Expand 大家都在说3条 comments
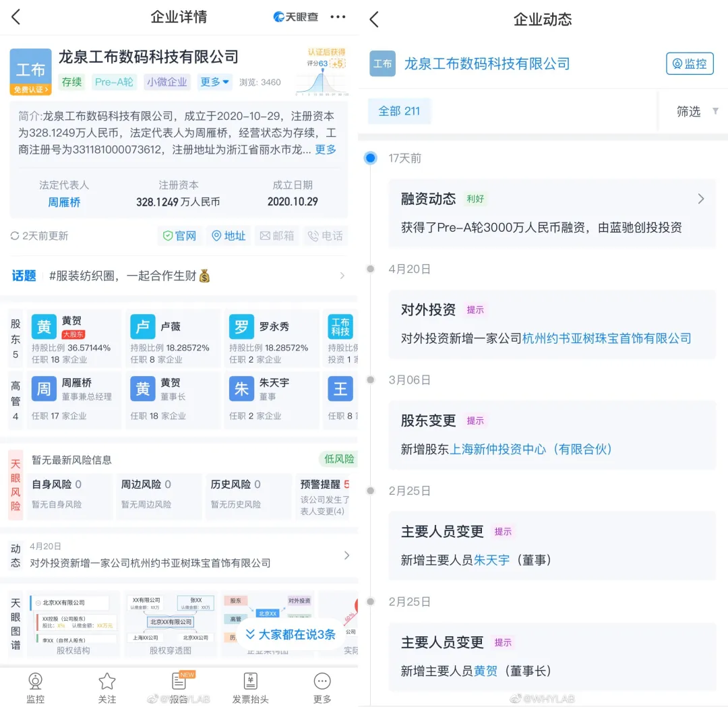This screenshot has width=728, height=707. 291,634
